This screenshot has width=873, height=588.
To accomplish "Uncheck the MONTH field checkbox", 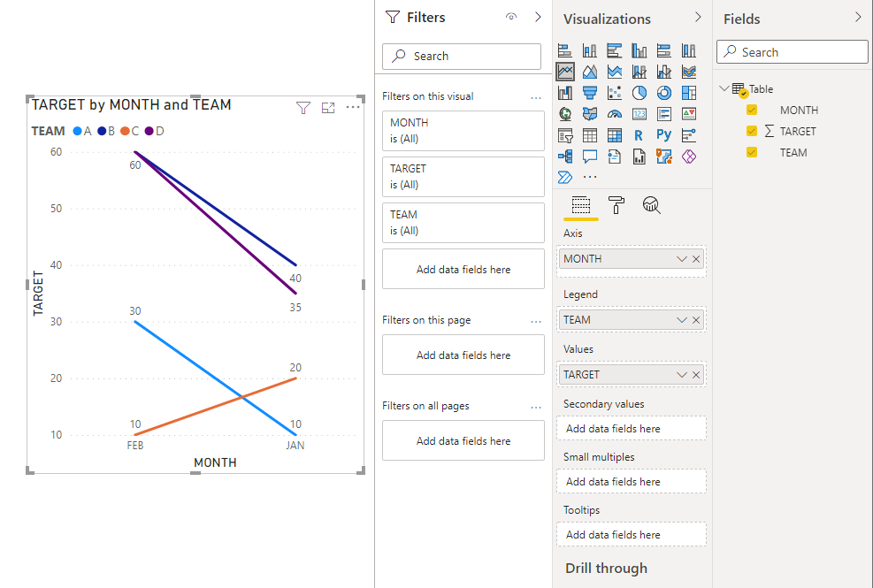I will click(x=752, y=110).
